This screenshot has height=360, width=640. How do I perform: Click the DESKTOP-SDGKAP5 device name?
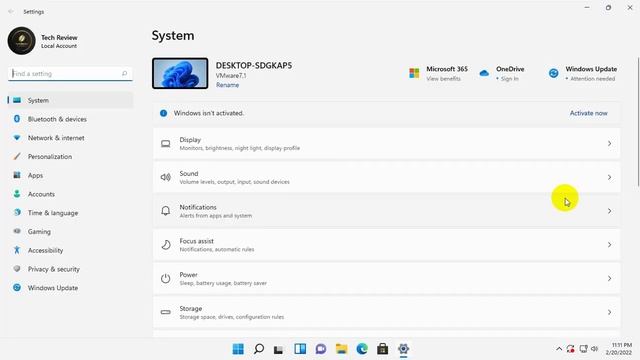click(x=253, y=65)
